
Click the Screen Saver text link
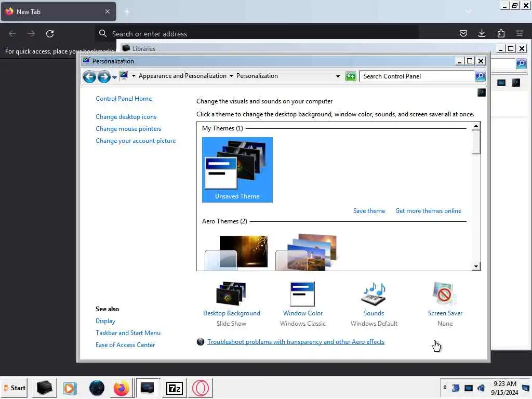pos(445,313)
